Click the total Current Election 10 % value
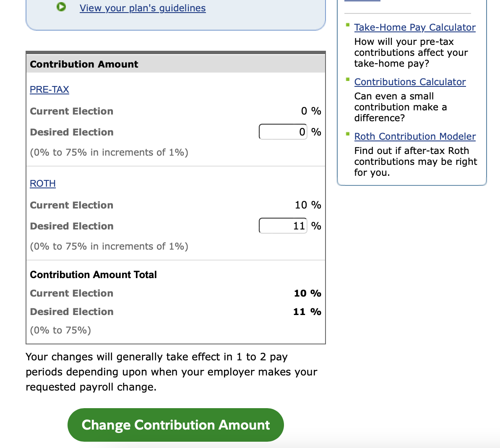This screenshot has width=500, height=448. 307,293
